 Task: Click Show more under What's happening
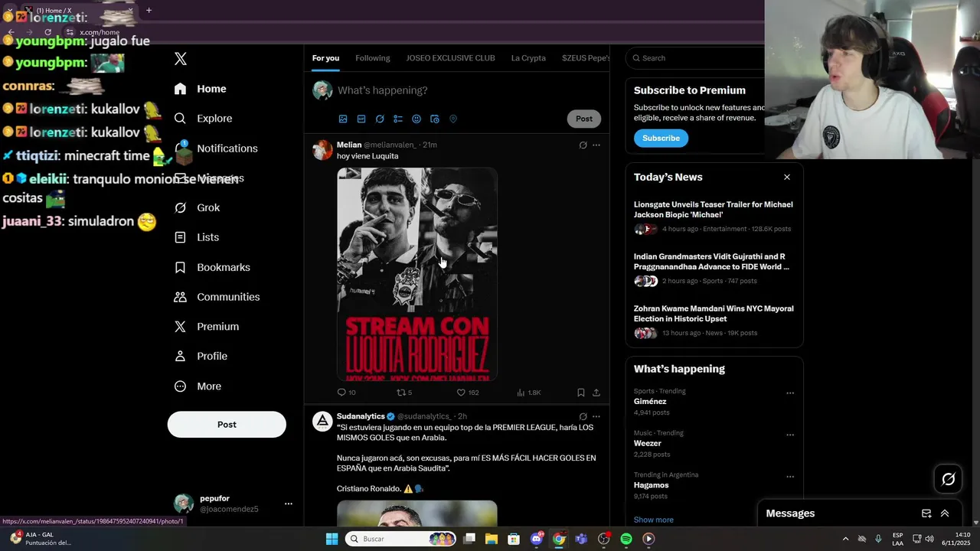coord(653,520)
